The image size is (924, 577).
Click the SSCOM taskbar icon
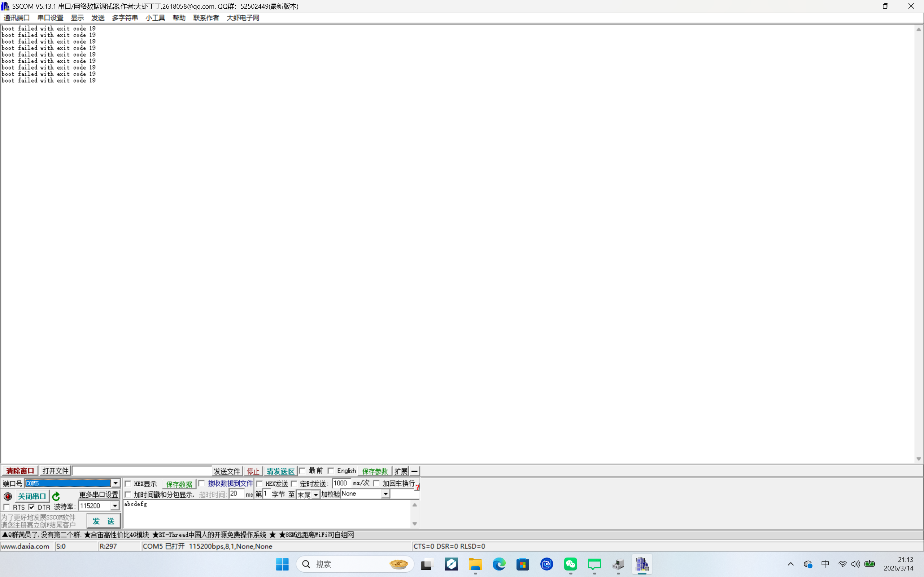642,564
